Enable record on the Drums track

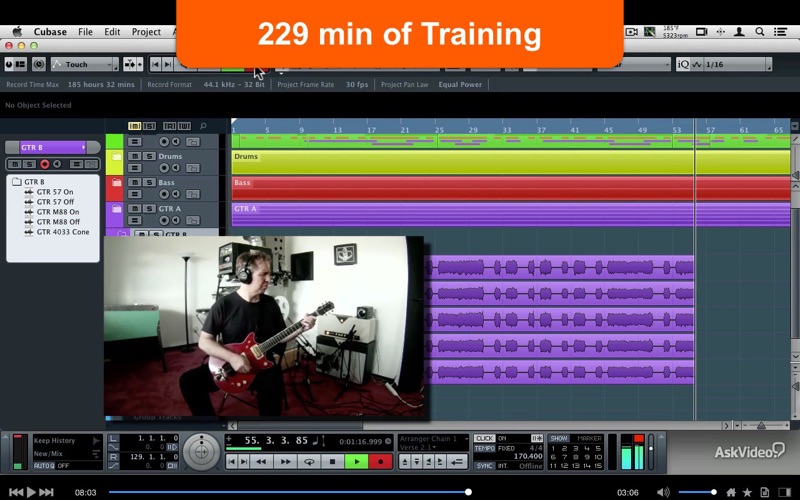164,168
